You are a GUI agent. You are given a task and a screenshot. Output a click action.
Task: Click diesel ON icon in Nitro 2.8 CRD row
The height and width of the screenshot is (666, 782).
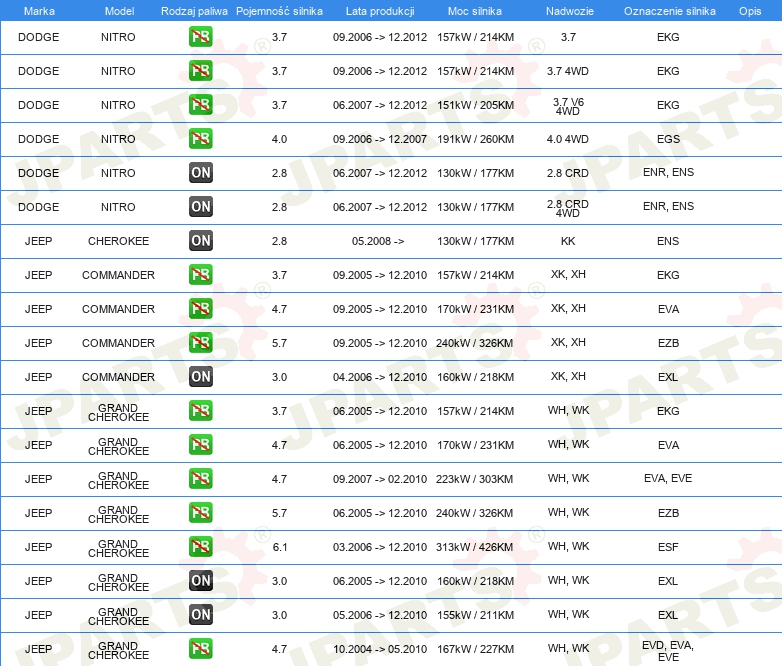[x=200, y=173]
